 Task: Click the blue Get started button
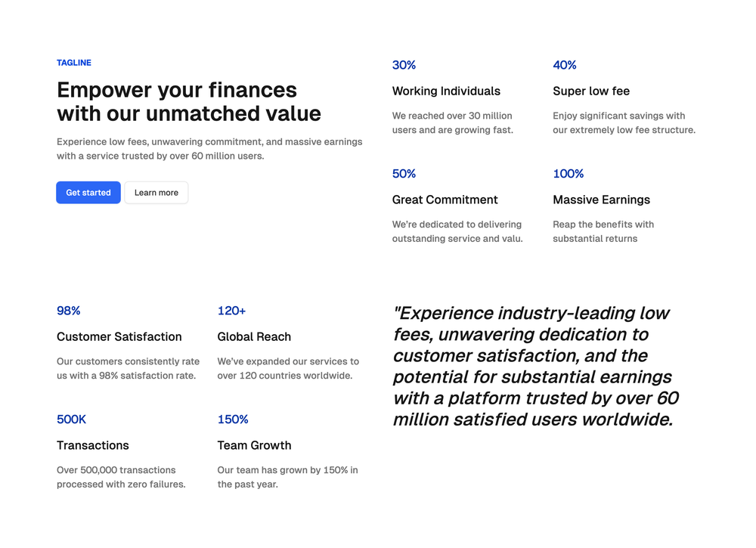(x=88, y=192)
